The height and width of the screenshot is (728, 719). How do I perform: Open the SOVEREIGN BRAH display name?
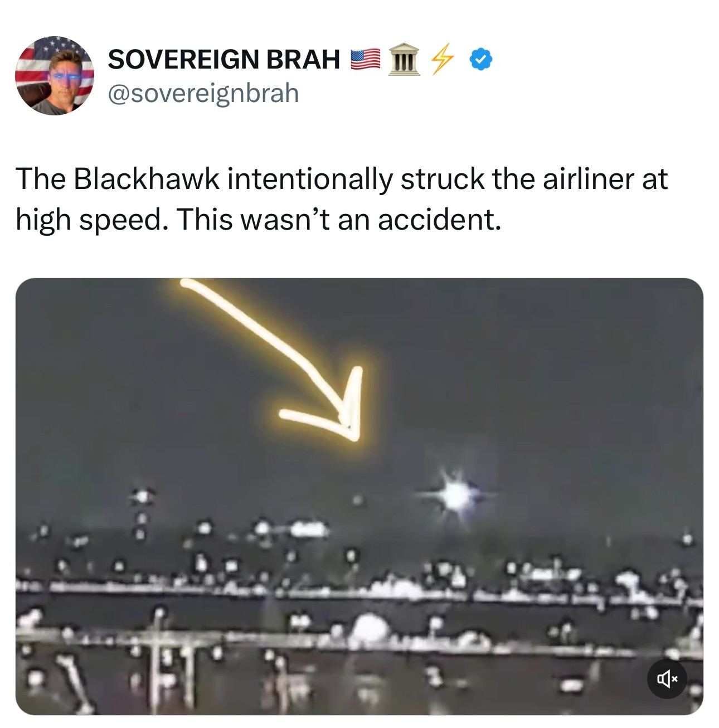[x=224, y=59]
